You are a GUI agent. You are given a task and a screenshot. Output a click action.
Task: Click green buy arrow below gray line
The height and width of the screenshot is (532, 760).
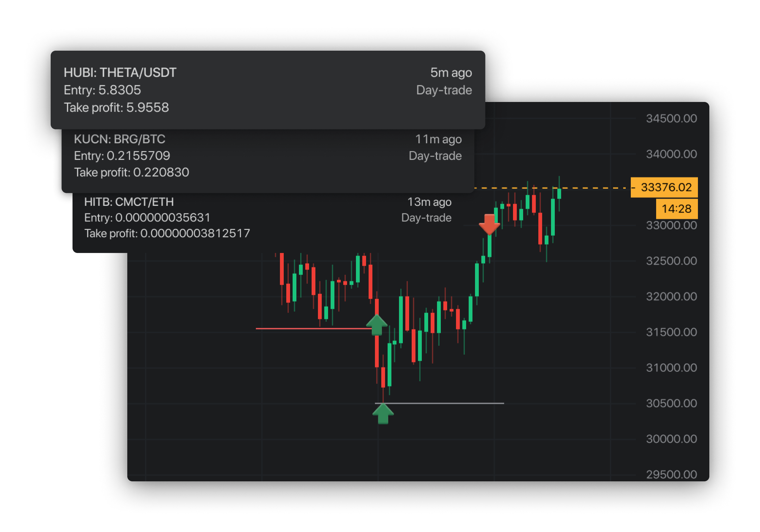[x=383, y=414]
